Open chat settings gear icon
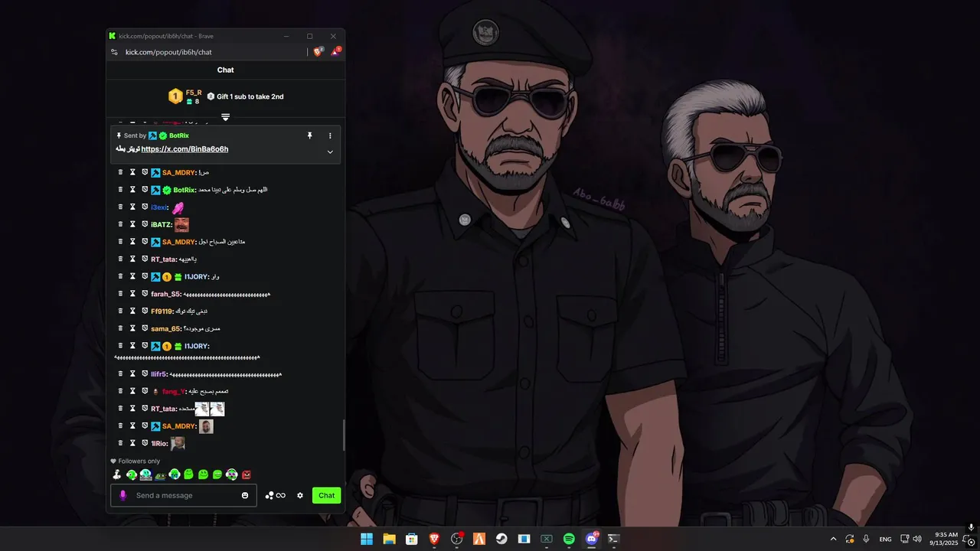The width and height of the screenshot is (980, 551). (x=300, y=495)
